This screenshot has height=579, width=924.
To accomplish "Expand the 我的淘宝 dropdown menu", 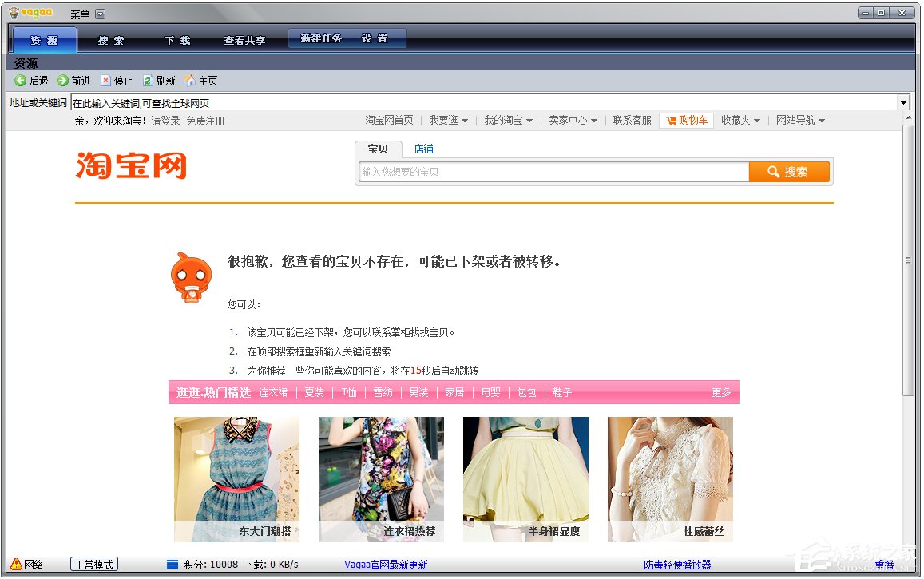I will pos(508,121).
